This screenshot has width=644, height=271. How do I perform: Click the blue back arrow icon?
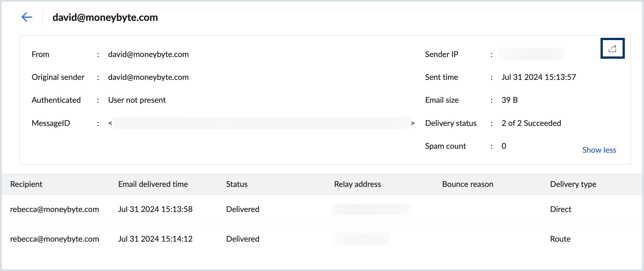click(x=27, y=17)
